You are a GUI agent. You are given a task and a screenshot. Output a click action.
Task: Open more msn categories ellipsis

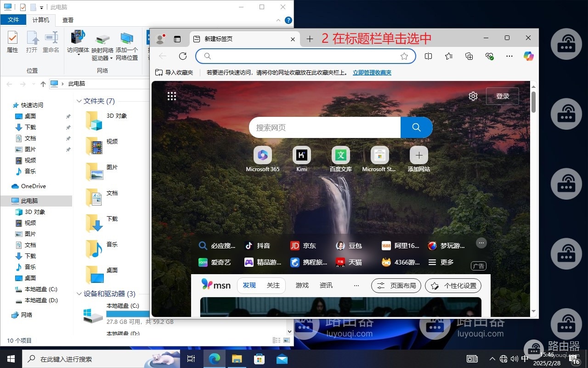356,286
